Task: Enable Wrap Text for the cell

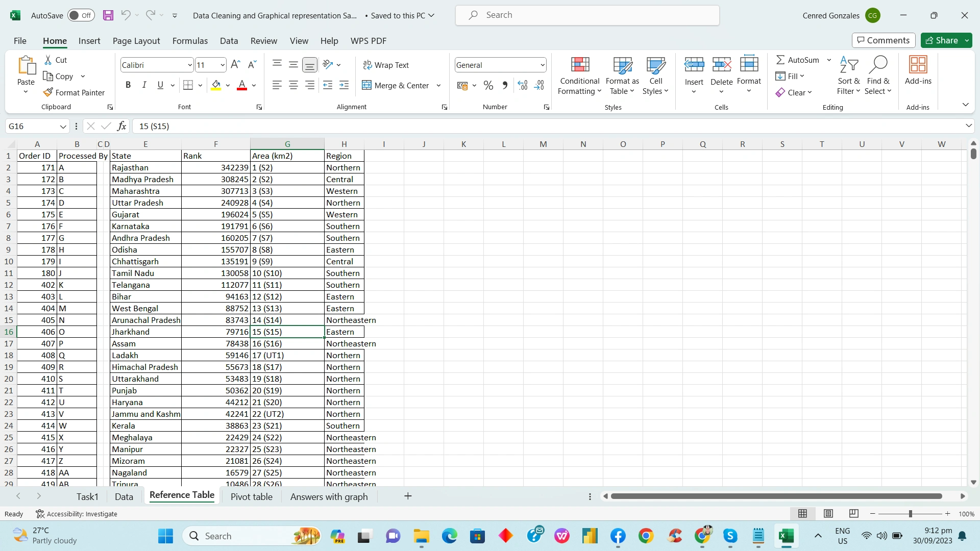Action: tap(387, 65)
